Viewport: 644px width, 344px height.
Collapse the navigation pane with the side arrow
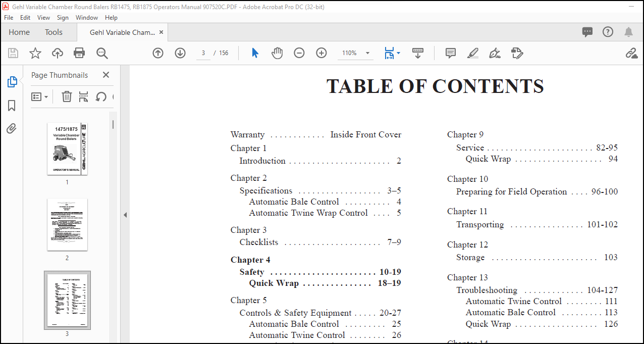pos(125,215)
